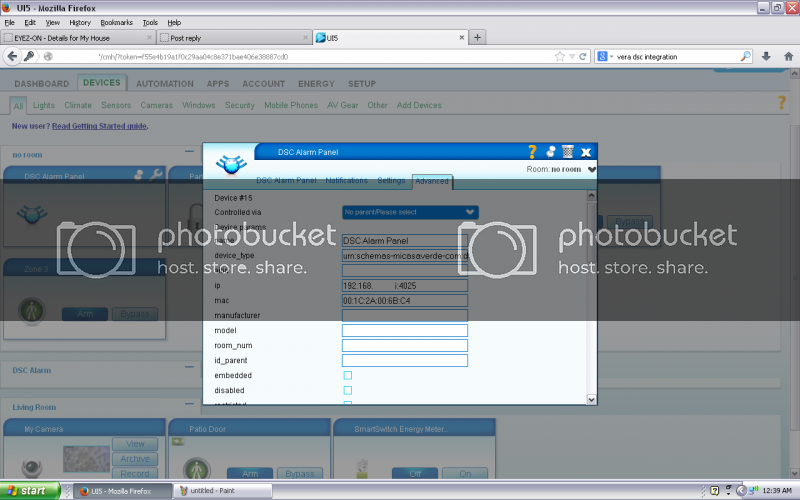Open the address bar history dropdown arrow
800x500 pixels.
[x=572, y=57]
